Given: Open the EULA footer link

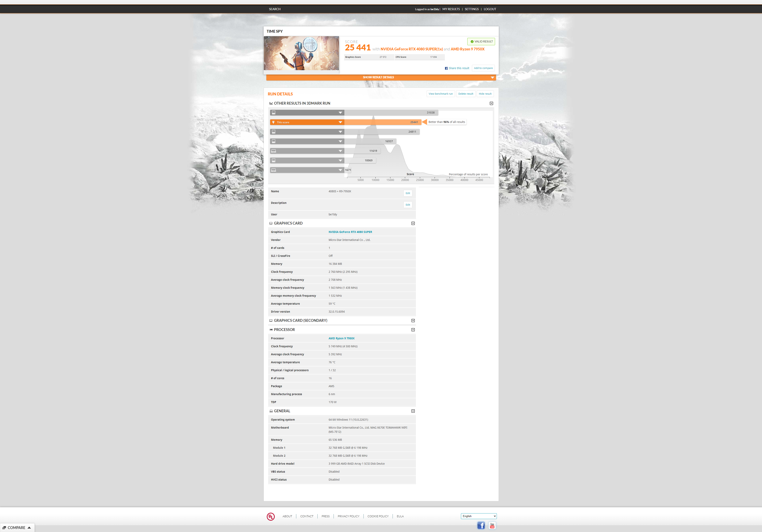Looking at the screenshot, I should [400, 516].
